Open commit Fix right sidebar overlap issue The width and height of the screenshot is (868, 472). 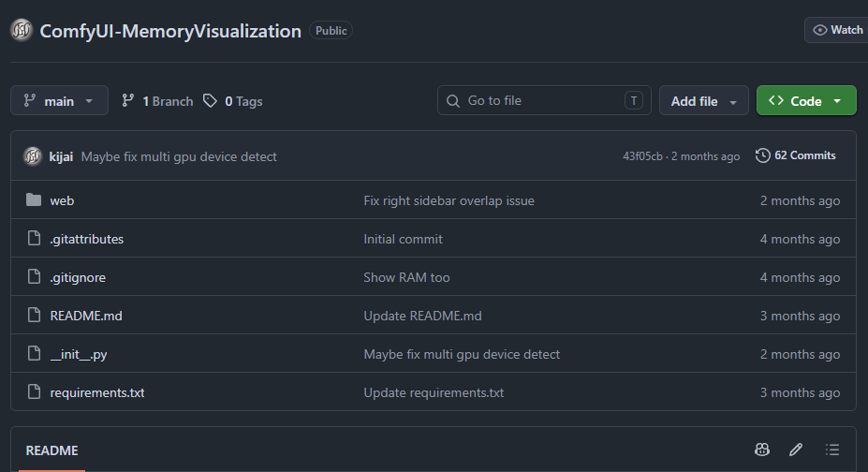coord(449,200)
